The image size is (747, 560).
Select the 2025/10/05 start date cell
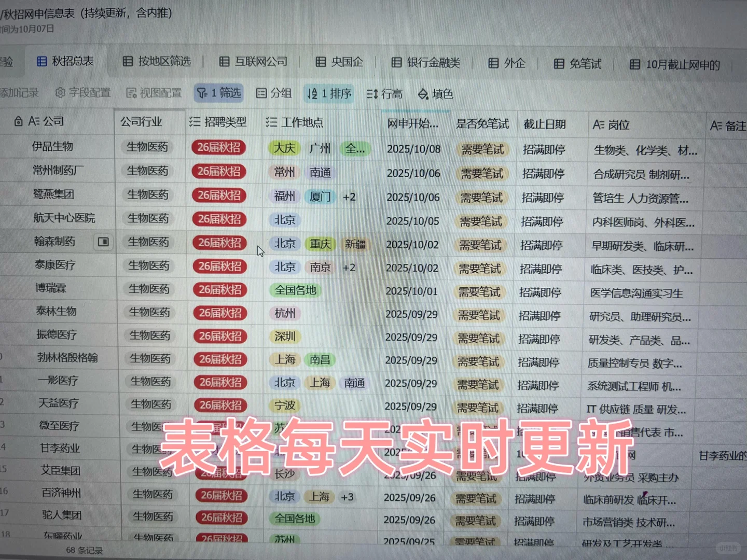(x=413, y=221)
